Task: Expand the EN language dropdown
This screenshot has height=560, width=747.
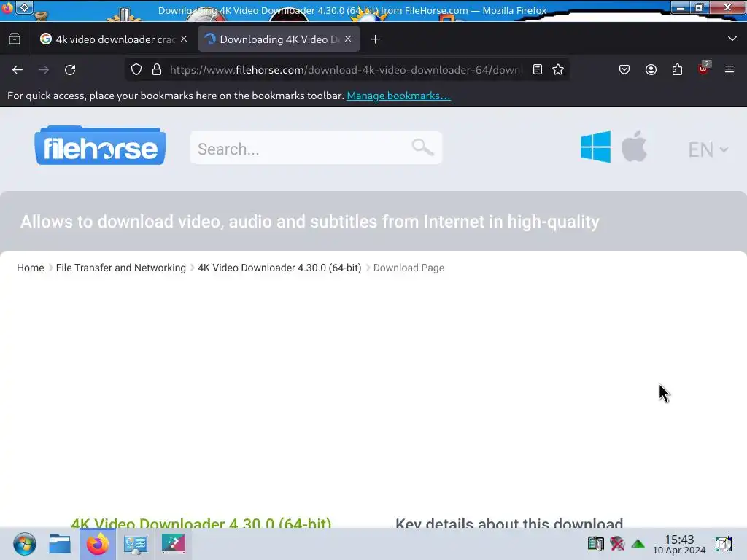Action: click(708, 149)
